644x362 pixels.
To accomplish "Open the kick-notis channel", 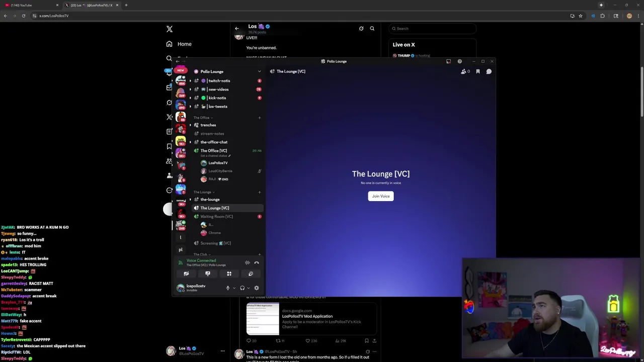I will pyautogui.click(x=226, y=98).
